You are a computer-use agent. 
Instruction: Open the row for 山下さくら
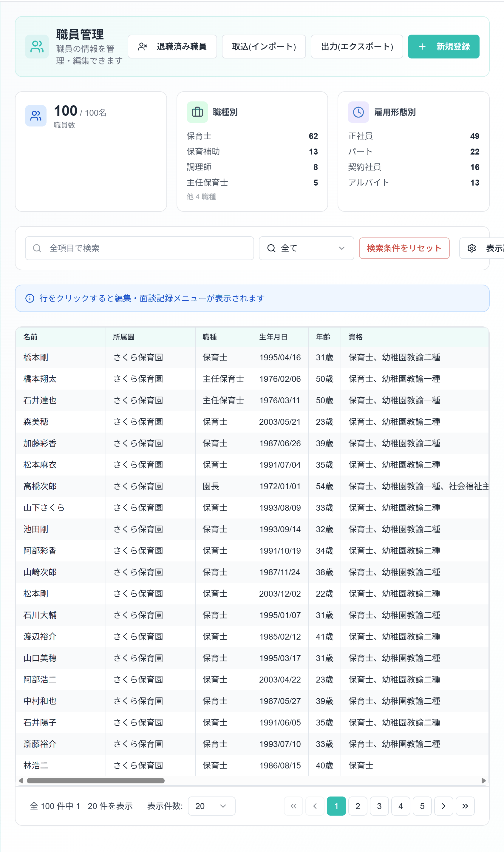click(x=252, y=507)
